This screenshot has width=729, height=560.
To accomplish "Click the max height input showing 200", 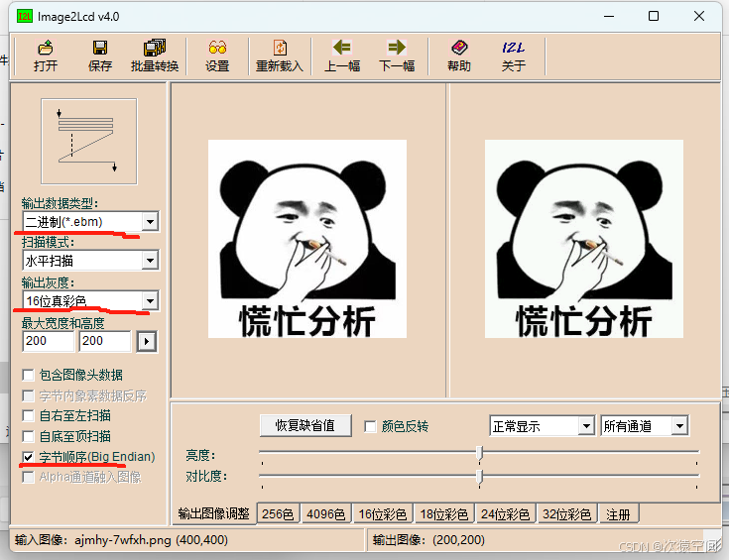I will click(x=105, y=341).
